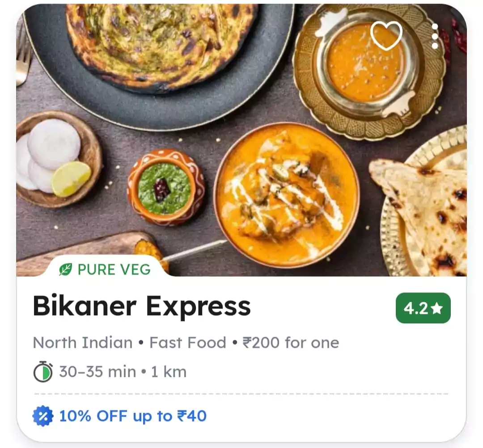Screen dimensions: 483x448
Task: Open the Bikaner Express restaurant title
Action: click(142, 306)
